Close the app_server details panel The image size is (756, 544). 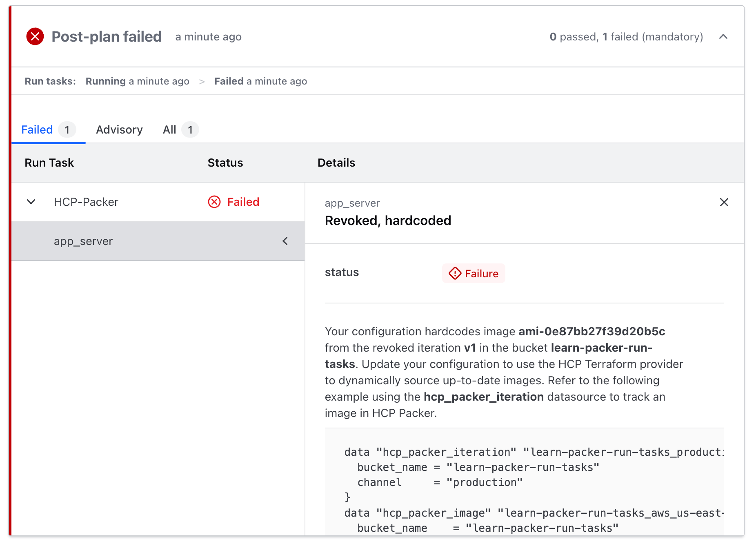click(x=724, y=202)
